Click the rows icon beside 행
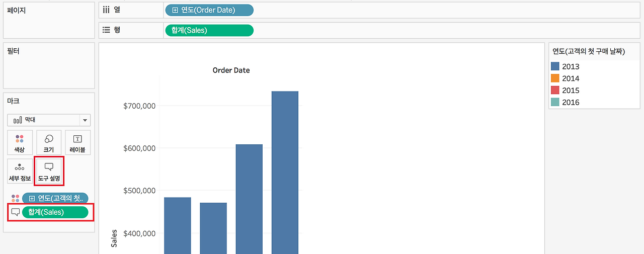 click(106, 30)
